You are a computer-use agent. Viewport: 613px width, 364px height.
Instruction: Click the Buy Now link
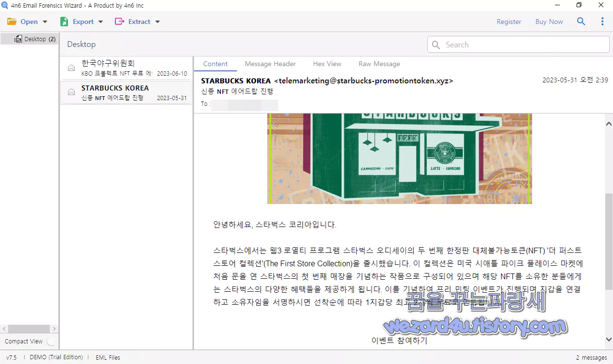(x=549, y=22)
